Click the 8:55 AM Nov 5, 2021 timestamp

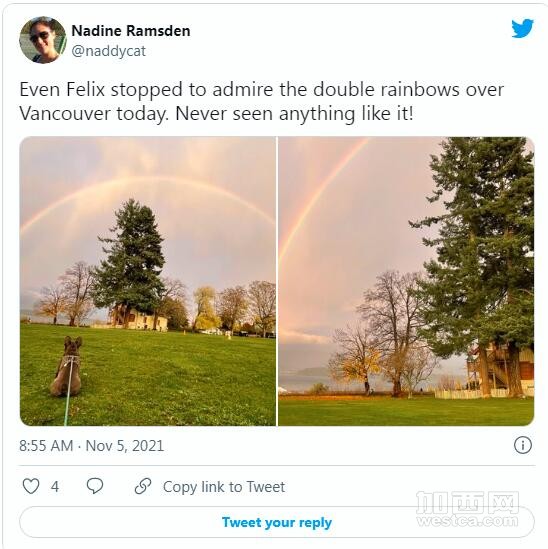point(91,446)
